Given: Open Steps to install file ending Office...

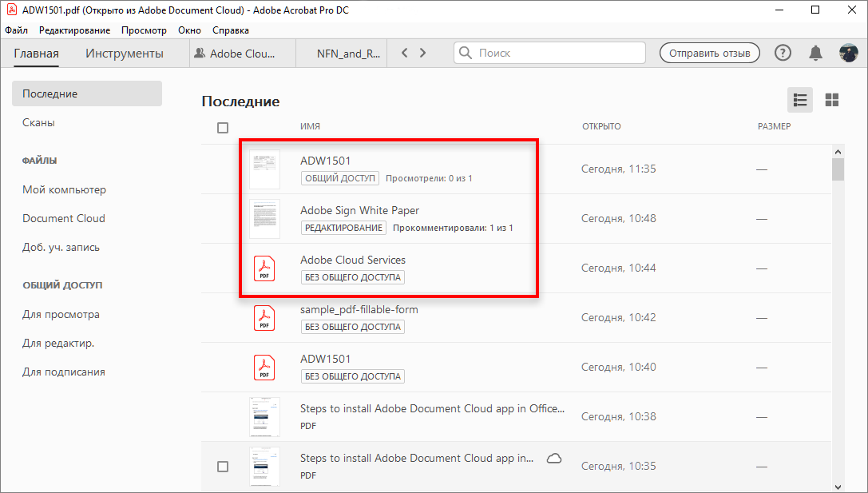Looking at the screenshot, I should click(x=432, y=409).
